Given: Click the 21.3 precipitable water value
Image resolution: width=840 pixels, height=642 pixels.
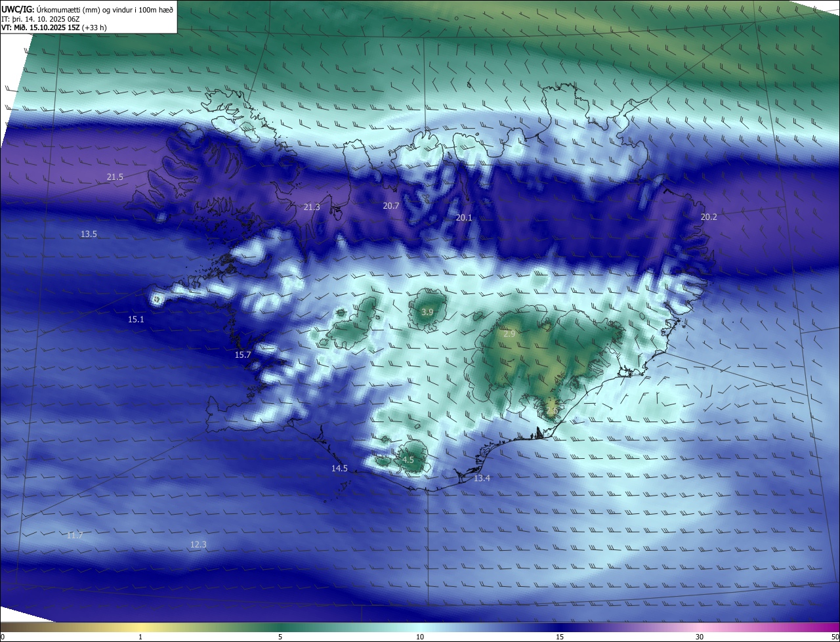Looking at the screenshot, I should coord(312,207).
